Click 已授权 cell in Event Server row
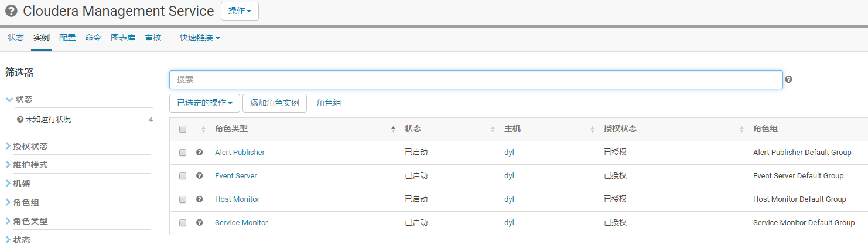The image size is (868, 244). pyautogui.click(x=615, y=175)
